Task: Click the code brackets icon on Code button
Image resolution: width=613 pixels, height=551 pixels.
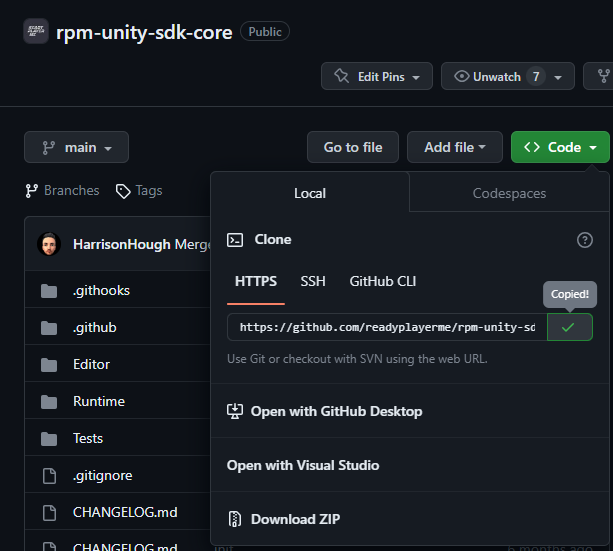Action: click(532, 147)
